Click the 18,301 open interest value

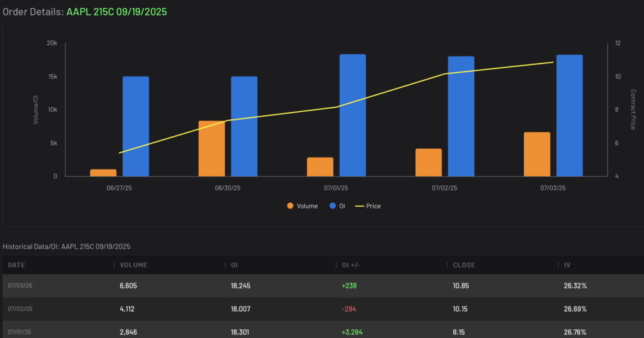(240, 332)
